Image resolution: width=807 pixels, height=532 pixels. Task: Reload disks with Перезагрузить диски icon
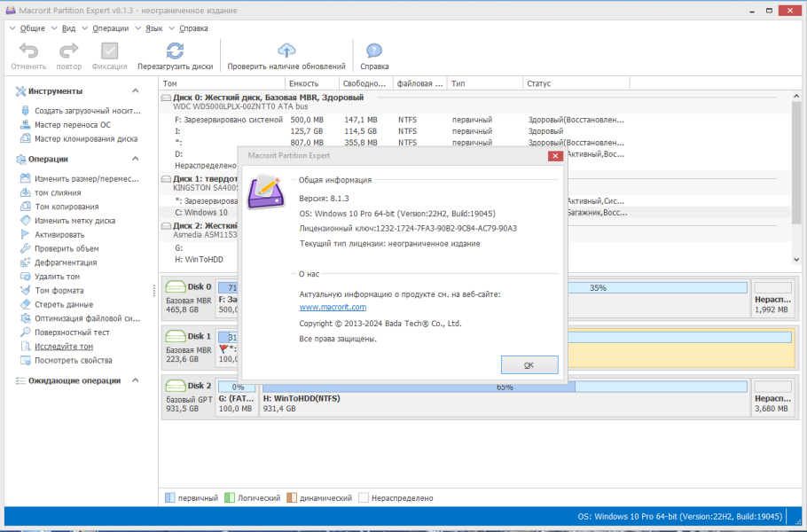[175, 51]
